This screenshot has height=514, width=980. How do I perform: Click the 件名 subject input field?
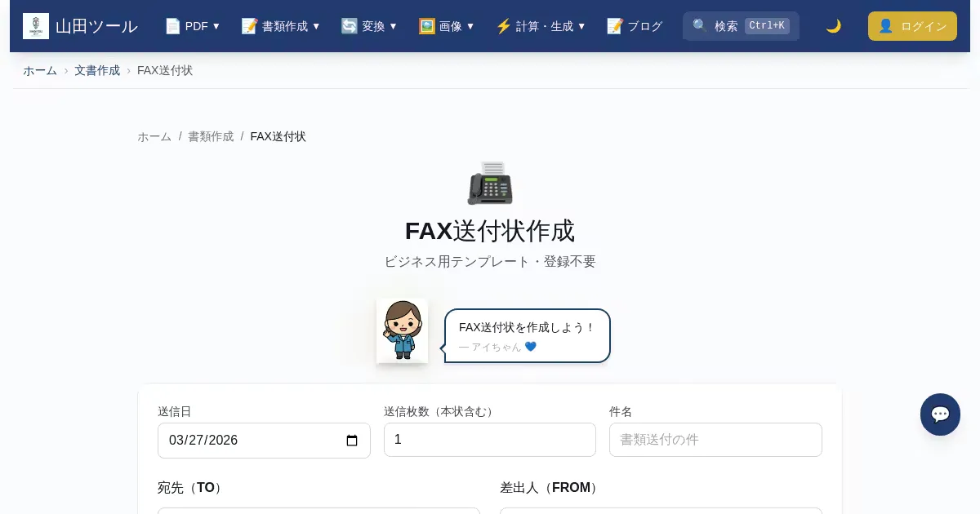[x=715, y=440]
